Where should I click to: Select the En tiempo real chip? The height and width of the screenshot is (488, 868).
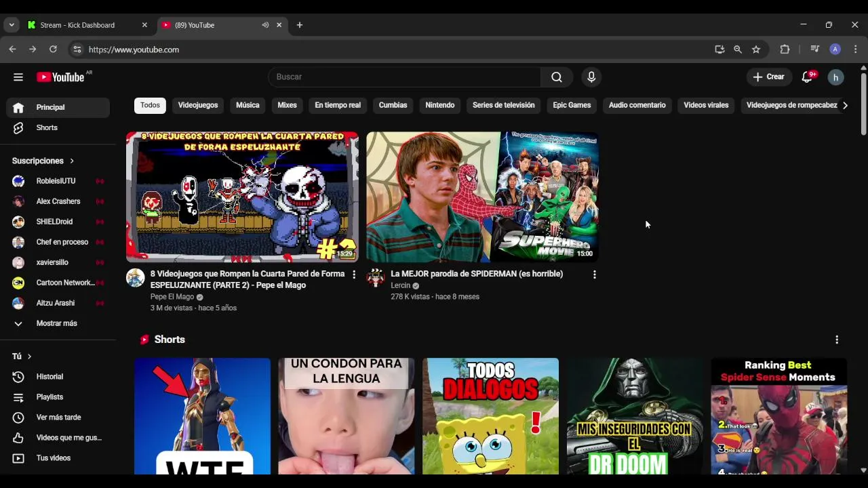tap(338, 105)
